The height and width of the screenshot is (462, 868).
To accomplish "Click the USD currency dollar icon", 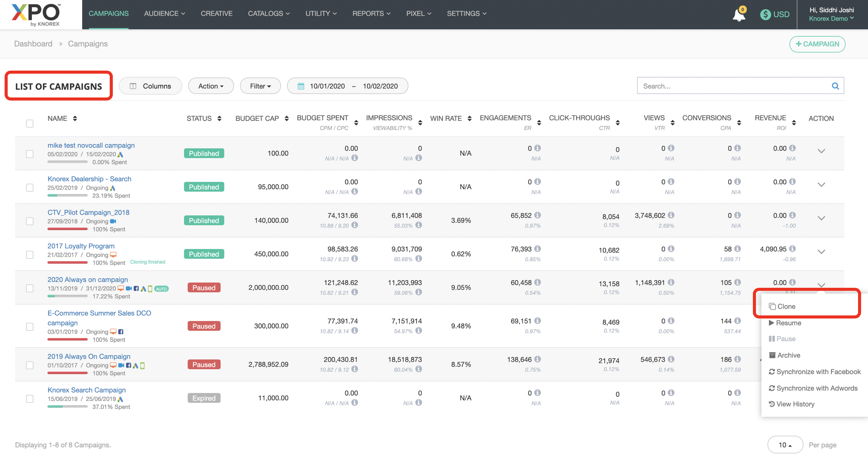I will pos(765,15).
